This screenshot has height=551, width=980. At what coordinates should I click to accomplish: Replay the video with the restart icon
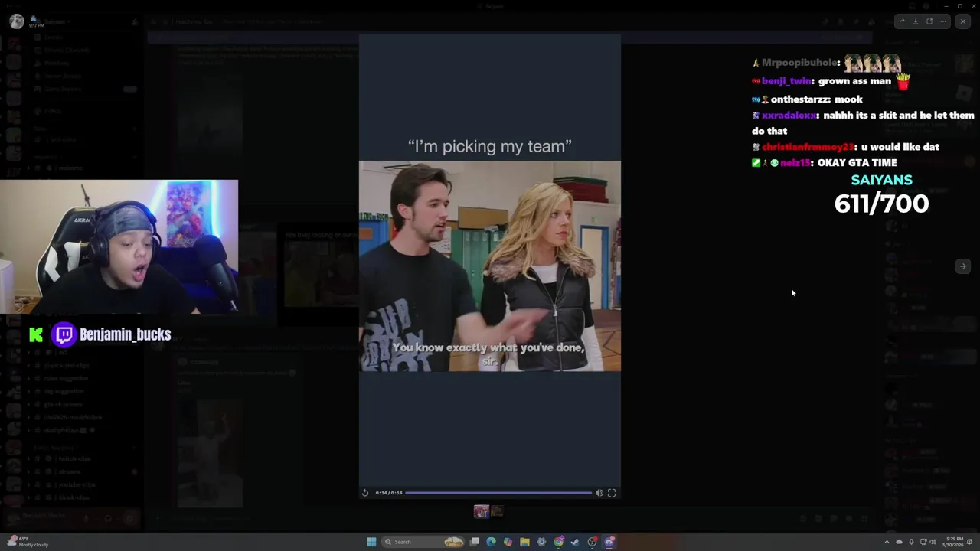(x=365, y=493)
